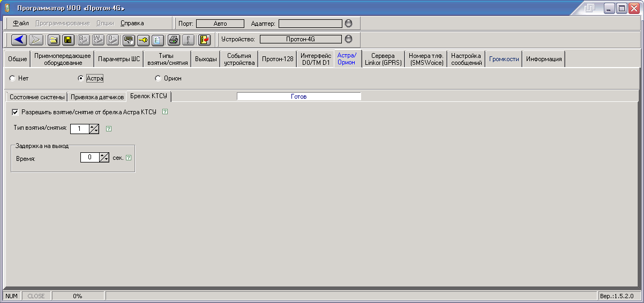Switch to the 'Параметры ШС' tab
This screenshot has height=303, width=644.
click(x=119, y=59)
